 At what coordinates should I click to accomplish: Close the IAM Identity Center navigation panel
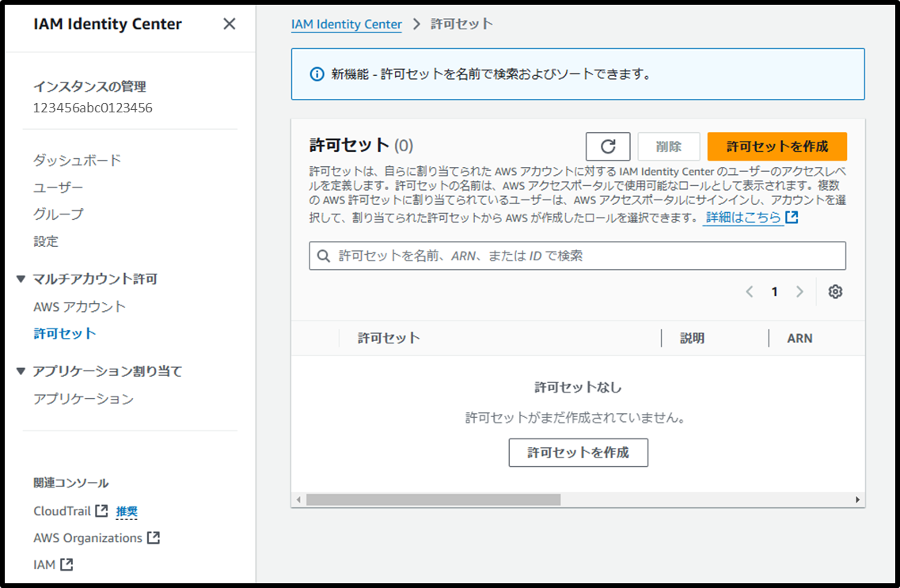coord(229,24)
